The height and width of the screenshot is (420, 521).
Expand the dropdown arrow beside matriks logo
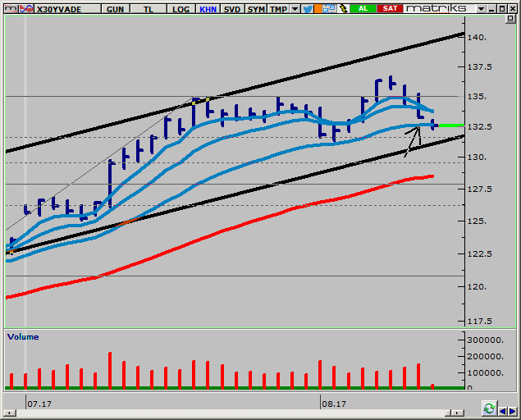click(481, 9)
